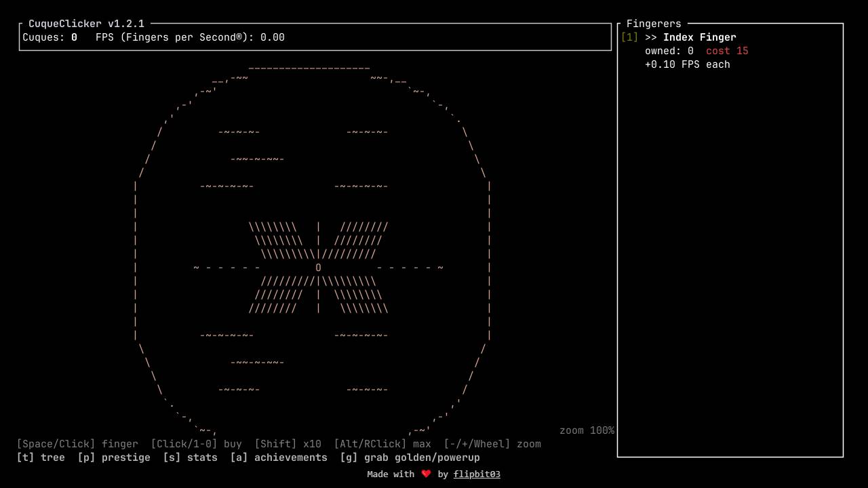The width and height of the screenshot is (868, 488).
Task: Click the 'Fingerers' panel title
Action: [654, 24]
